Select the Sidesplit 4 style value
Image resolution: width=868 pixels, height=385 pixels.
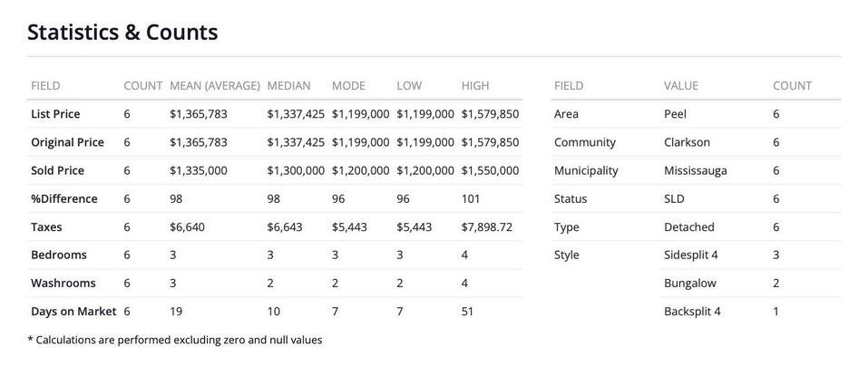[690, 255]
